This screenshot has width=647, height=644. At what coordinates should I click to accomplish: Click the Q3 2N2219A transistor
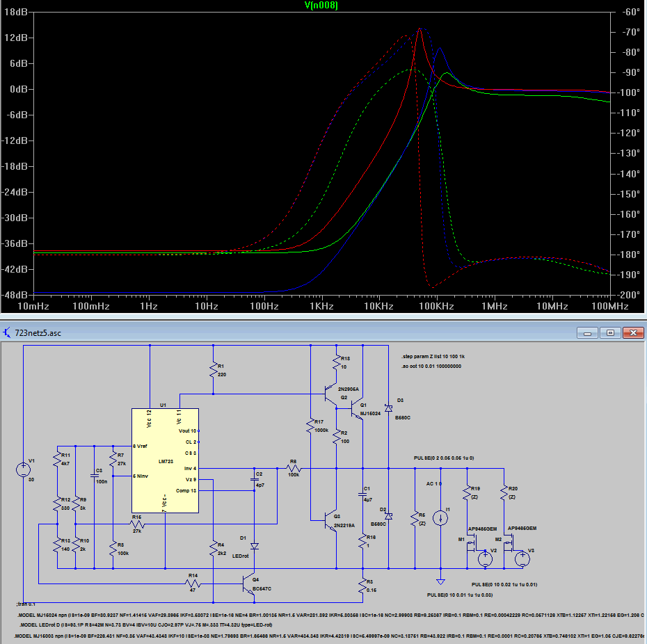pyautogui.click(x=331, y=520)
